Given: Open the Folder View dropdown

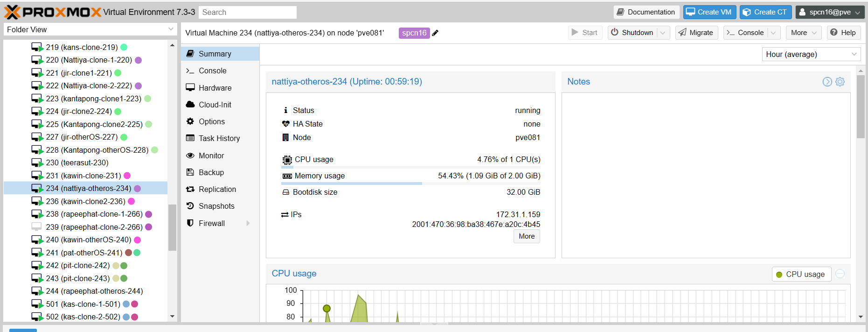Looking at the screenshot, I should click(90, 29).
